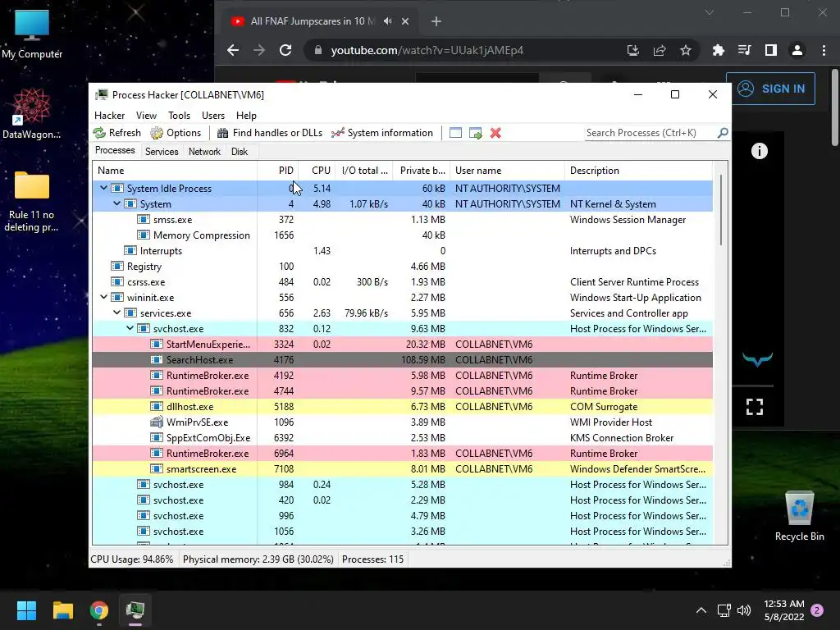Collapse the wininit.exe node
The height and width of the screenshot is (630, 840).
click(x=103, y=297)
